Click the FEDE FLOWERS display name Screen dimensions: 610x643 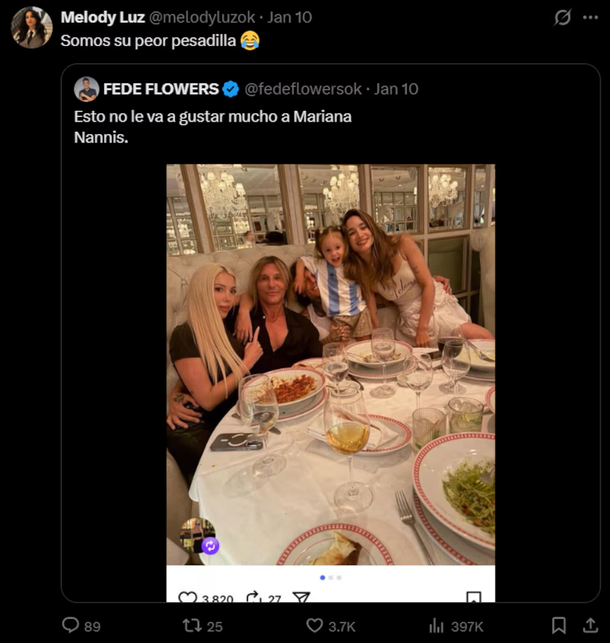coord(160,89)
